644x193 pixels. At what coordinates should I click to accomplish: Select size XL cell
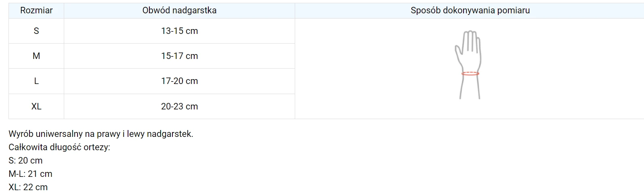pos(36,107)
